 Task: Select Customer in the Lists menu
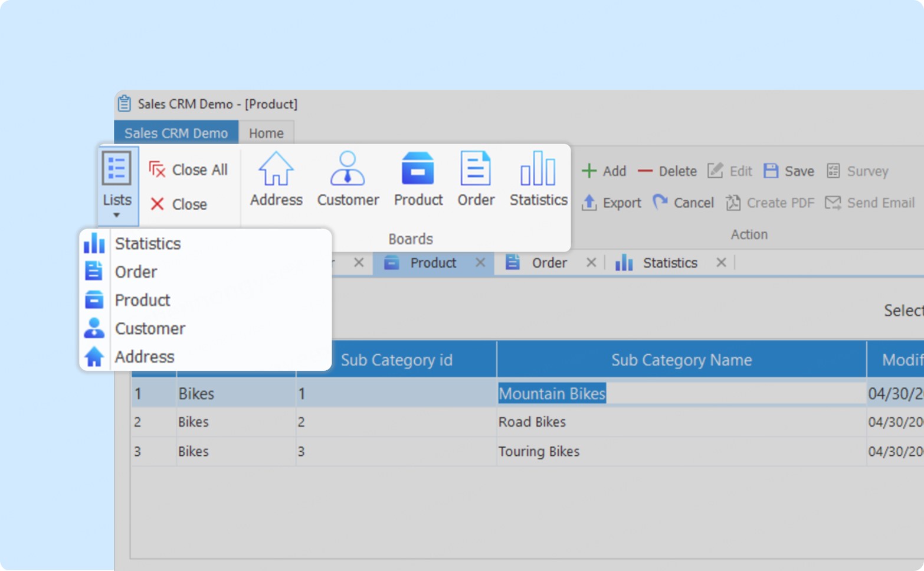click(205, 328)
